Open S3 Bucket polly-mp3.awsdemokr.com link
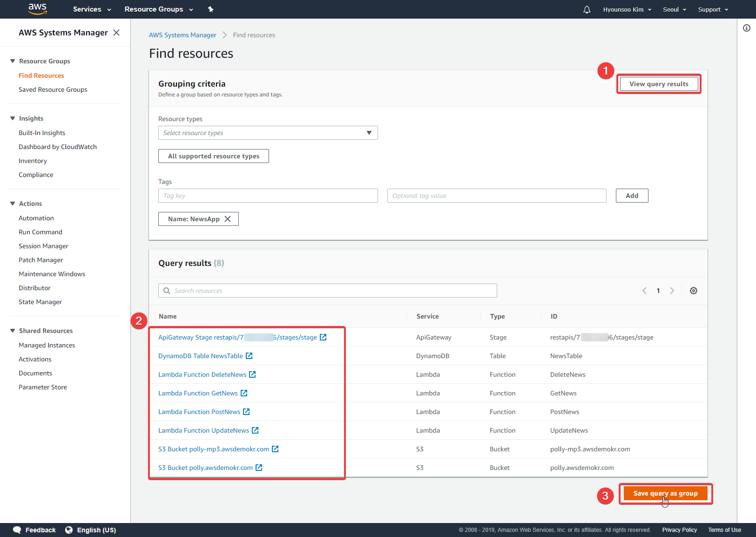Viewport: 756px width, 537px height. tap(214, 449)
